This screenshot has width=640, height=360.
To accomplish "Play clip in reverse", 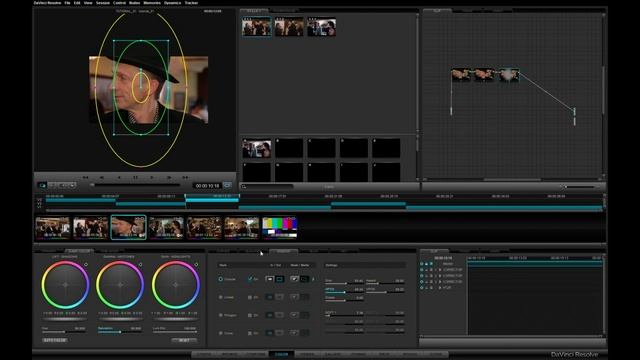I will pyautogui.click(x=119, y=178).
